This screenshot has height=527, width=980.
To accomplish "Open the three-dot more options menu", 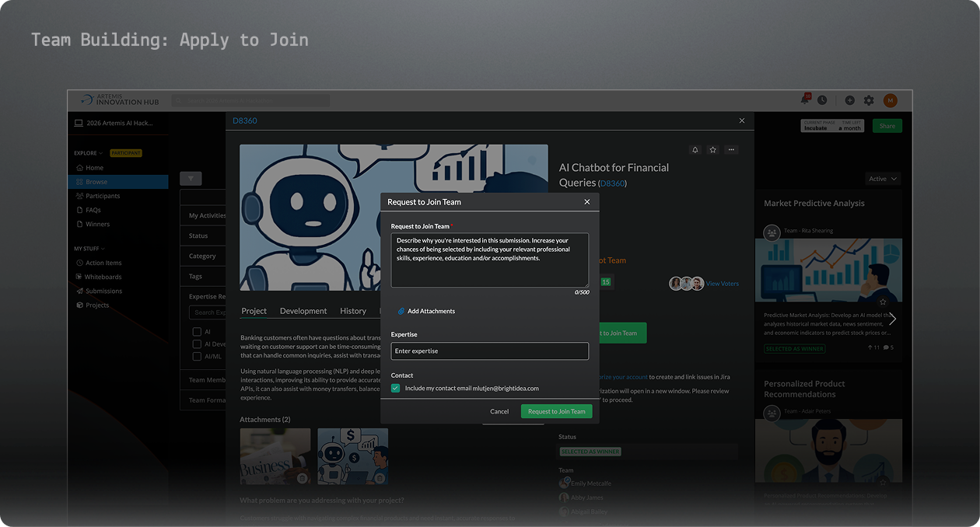I will 731,150.
